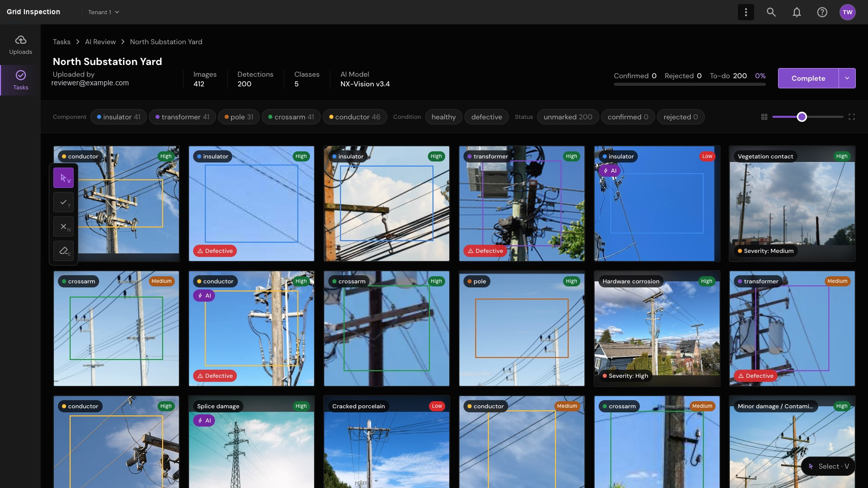Open the Hardware corrosion image card
This screenshot has width=868, height=488.
pyautogui.click(x=657, y=329)
